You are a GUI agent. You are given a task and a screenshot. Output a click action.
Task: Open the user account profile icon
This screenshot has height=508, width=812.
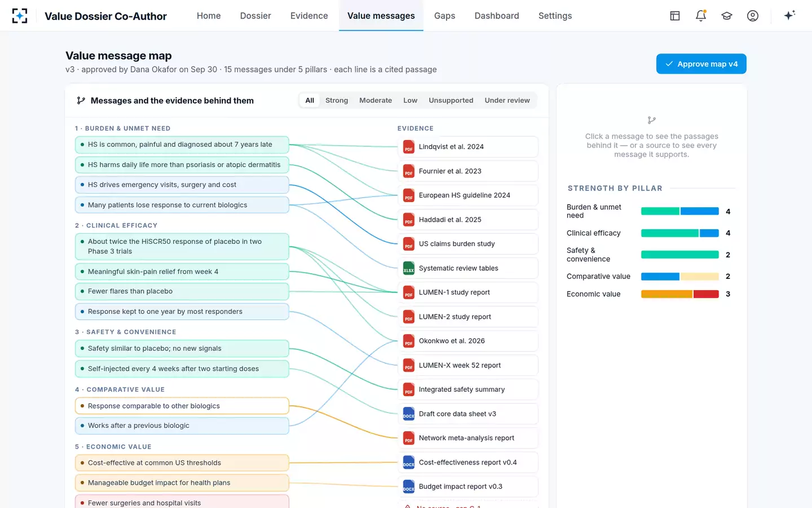pyautogui.click(x=753, y=16)
